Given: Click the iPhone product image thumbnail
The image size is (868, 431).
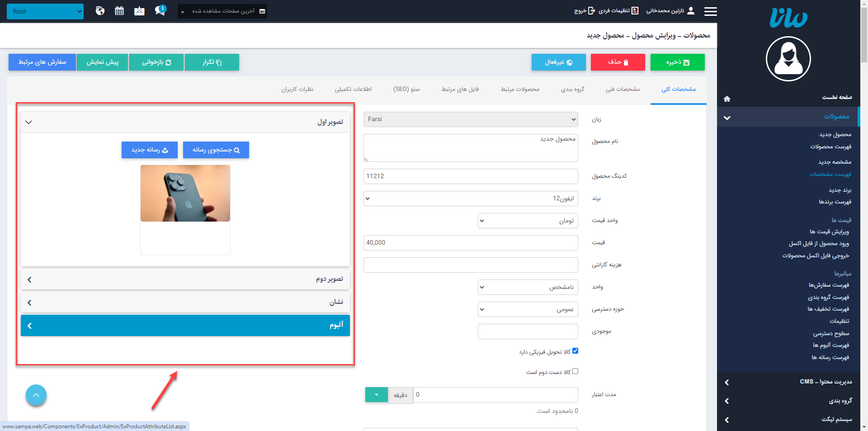Looking at the screenshot, I should click(185, 193).
